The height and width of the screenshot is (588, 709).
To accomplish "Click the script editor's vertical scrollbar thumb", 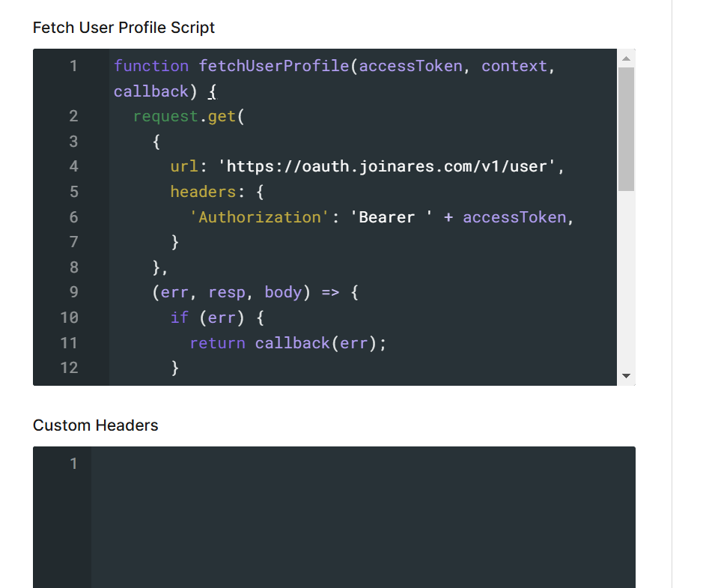I will click(627, 127).
